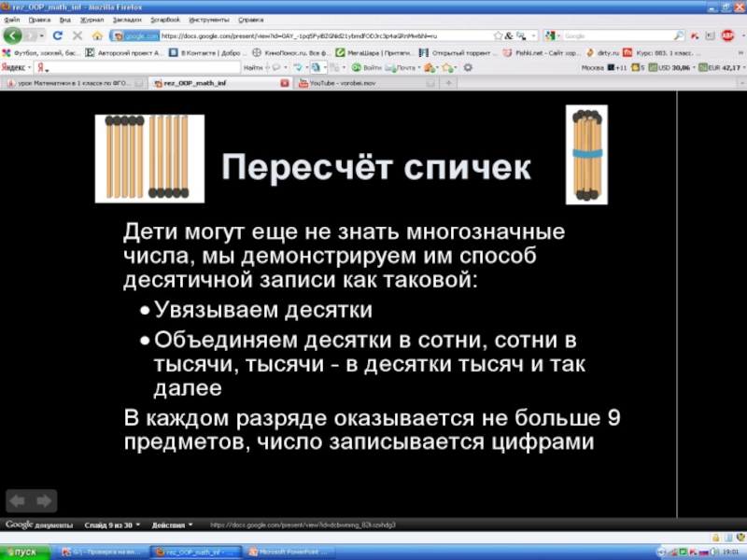Click the google.com site identity button
Viewport: 747px width, 560px height.
coord(134,35)
